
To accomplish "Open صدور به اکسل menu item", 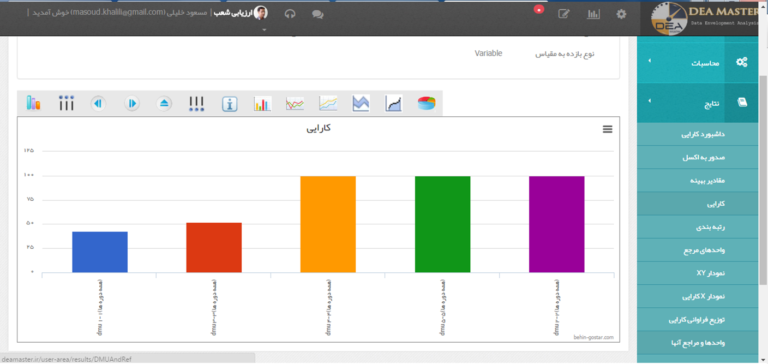I will point(697,157).
